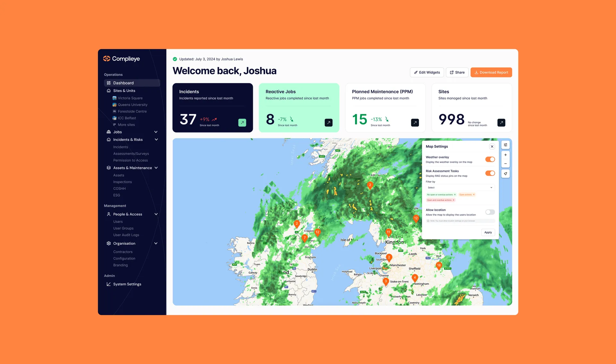
Task: Collapse the Organisation section chevron
Action: [x=156, y=243]
